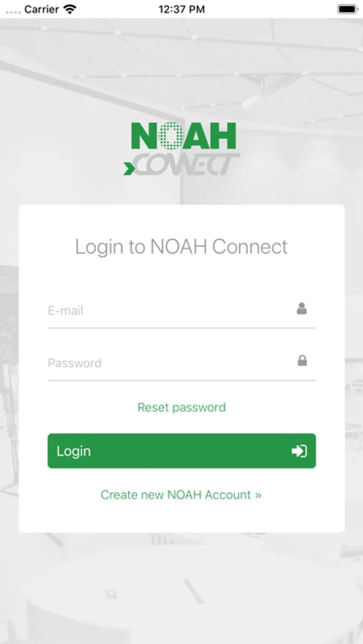This screenshot has height=644, width=363.
Task: Tap the dotted O in the NOAH logo
Action: point(170,136)
